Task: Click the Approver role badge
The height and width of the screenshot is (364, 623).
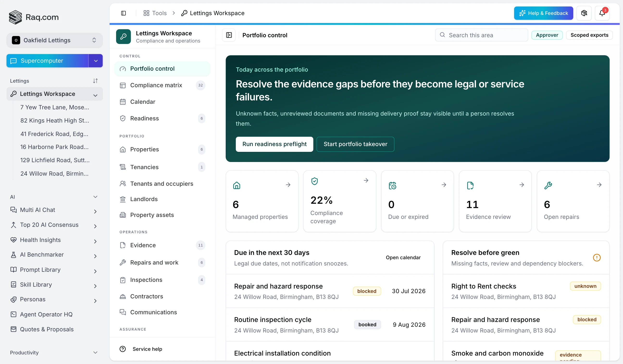Action: 547,35
